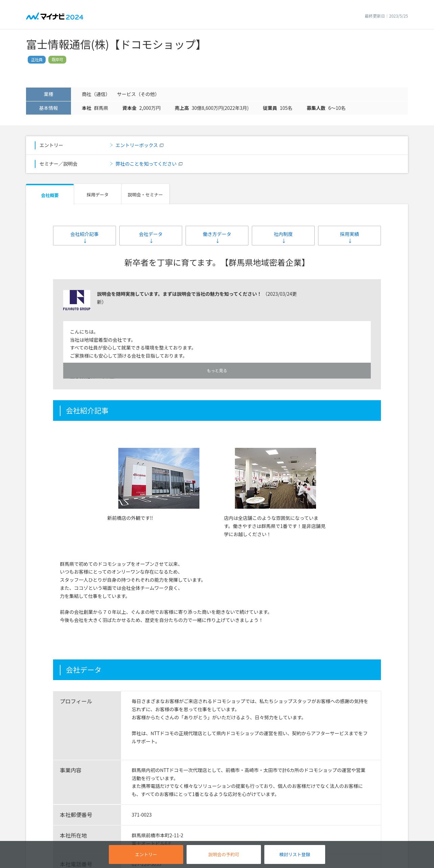
Task: Jump down to 会社データ section
Action: pyautogui.click(x=151, y=236)
